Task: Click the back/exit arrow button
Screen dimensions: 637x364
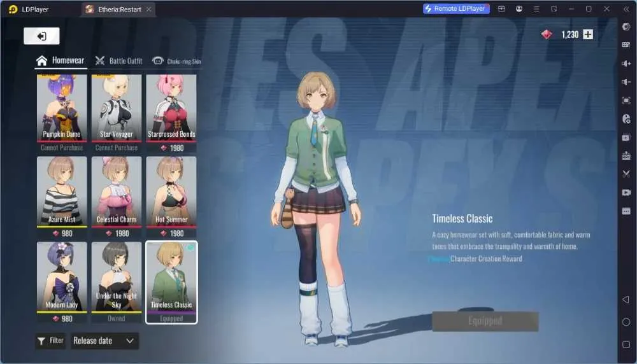Action: tap(41, 36)
